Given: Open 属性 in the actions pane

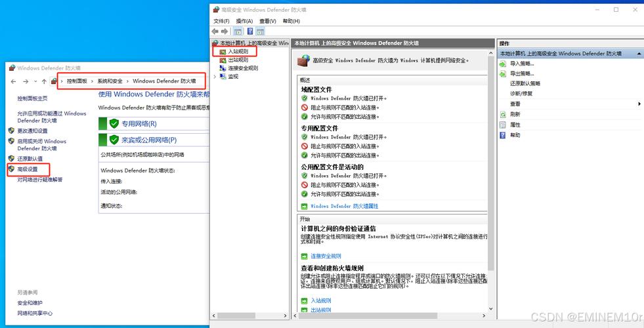Looking at the screenshot, I should tap(515, 125).
